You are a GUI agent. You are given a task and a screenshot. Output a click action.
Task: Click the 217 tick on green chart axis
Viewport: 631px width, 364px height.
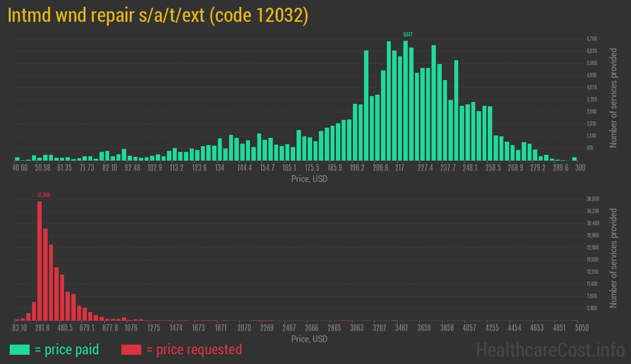point(399,168)
